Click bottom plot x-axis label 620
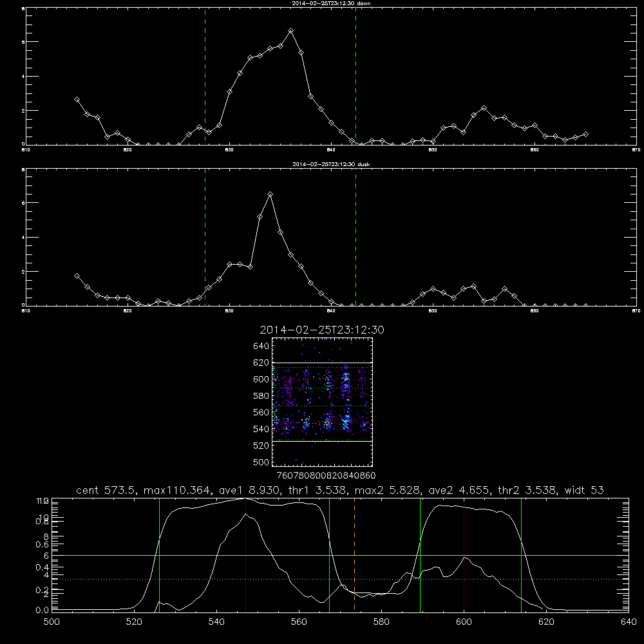This screenshot has height=644, width=644. 546,622
